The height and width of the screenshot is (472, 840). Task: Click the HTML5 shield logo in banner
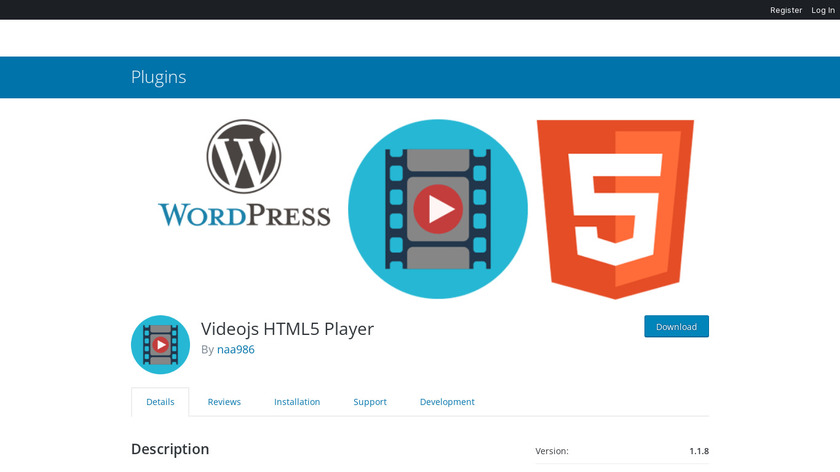(x=615, y=209)
